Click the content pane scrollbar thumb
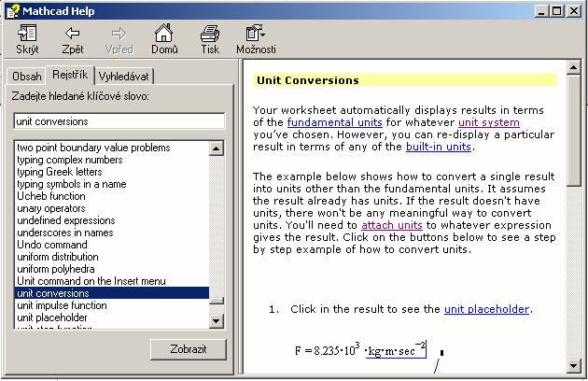Viewport: 588px width, 381px height. coord(573,130)
